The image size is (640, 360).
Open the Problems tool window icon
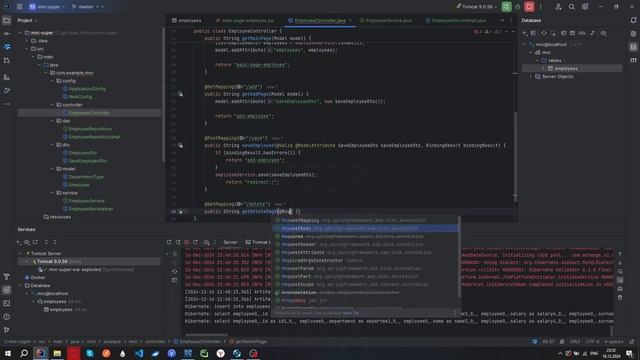tap(7, 317)
